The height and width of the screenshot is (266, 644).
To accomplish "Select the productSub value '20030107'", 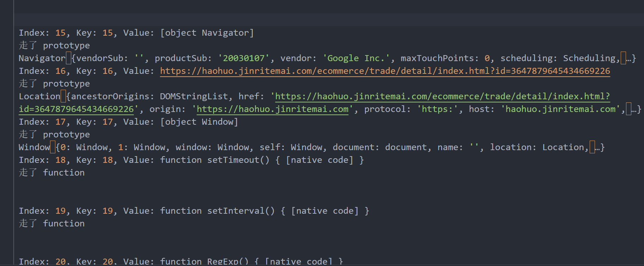I will click(243, 58).
